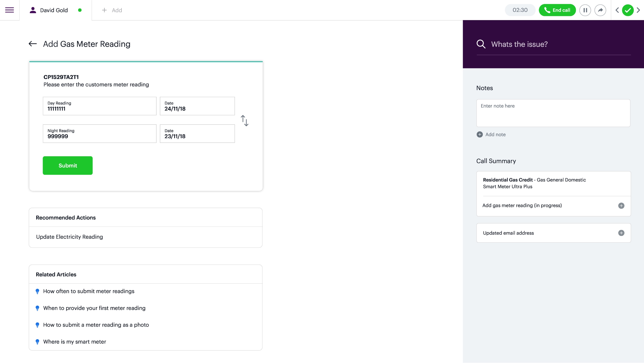
Task: Click the Night Reading input field
Action: (x=100, y=134)
